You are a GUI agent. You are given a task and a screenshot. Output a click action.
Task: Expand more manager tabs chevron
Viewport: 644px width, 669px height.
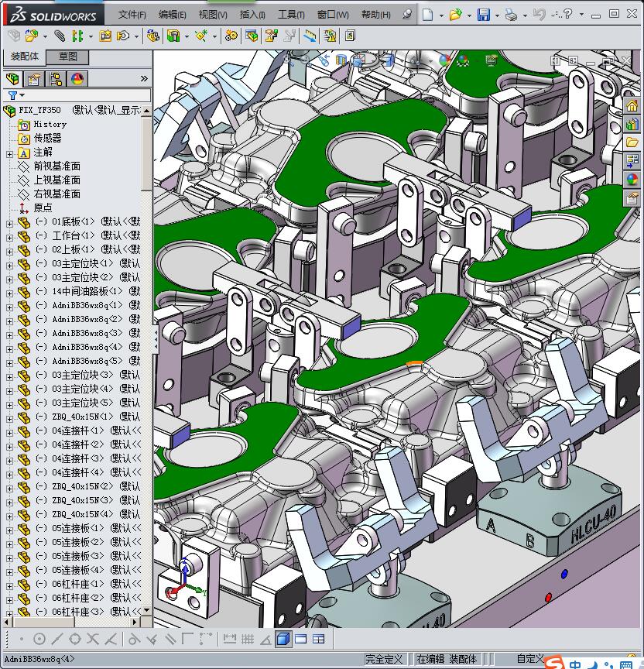pos(144,78)
